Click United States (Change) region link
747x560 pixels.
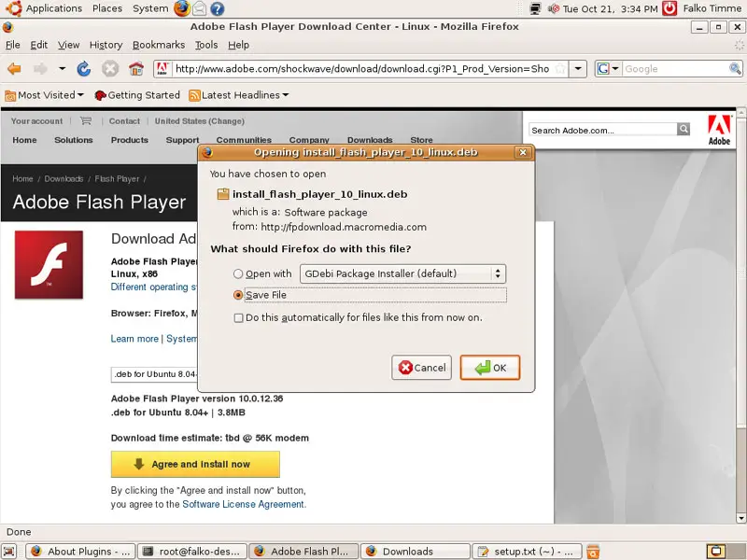pos(200,121)
